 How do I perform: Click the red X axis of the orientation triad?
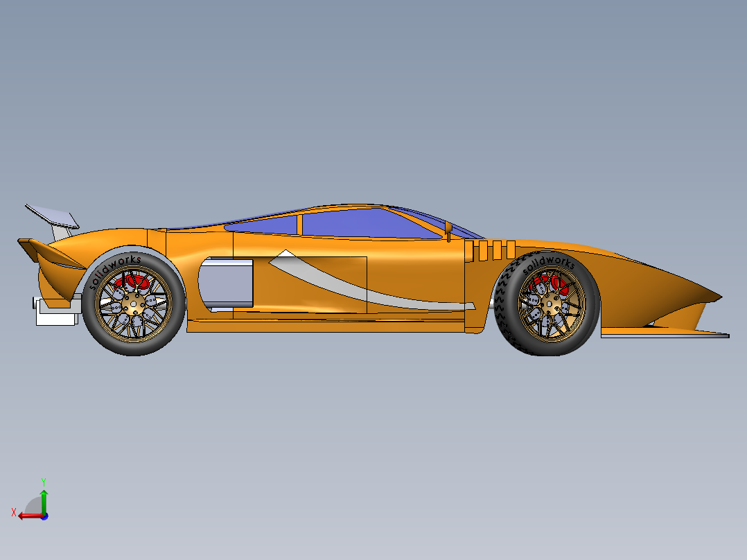(30, 516)
